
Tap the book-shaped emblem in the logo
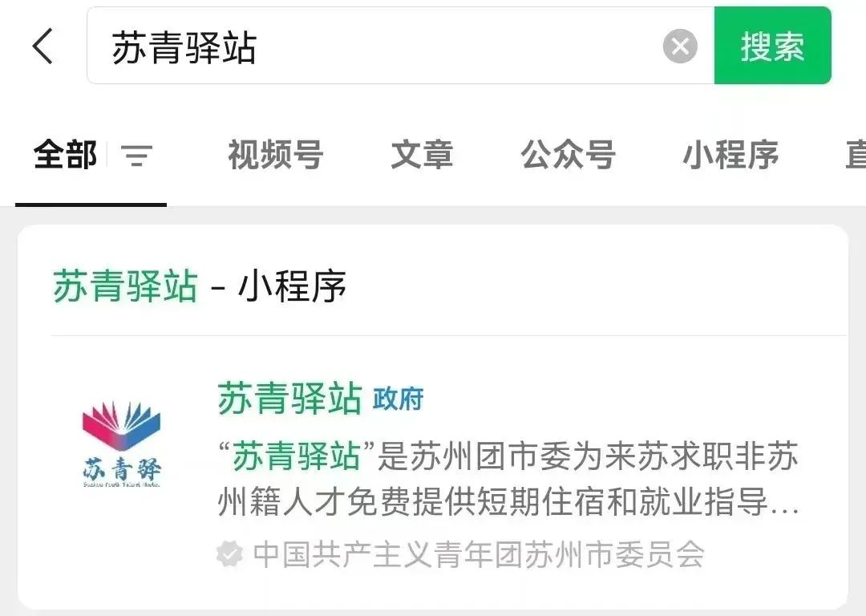click(x=122, y=425)
